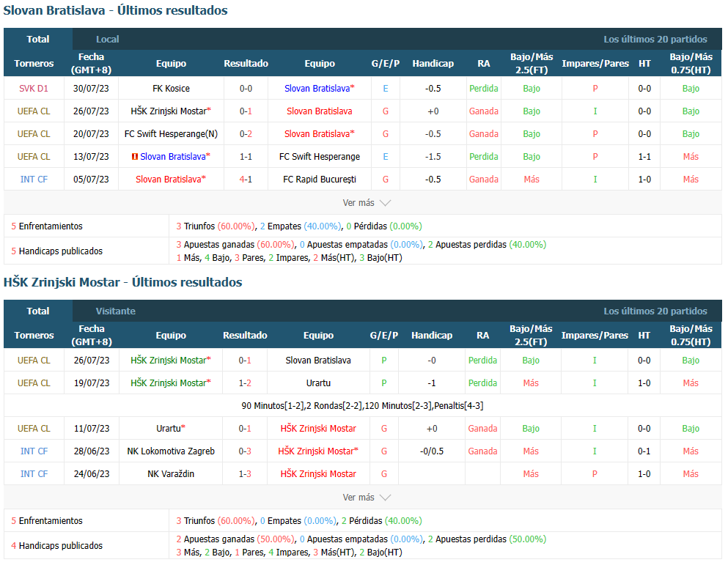Click handicap value -0/0.5 in Zrinjski table
This screenshot has width=728, height=565.
[x=431, y=451]
